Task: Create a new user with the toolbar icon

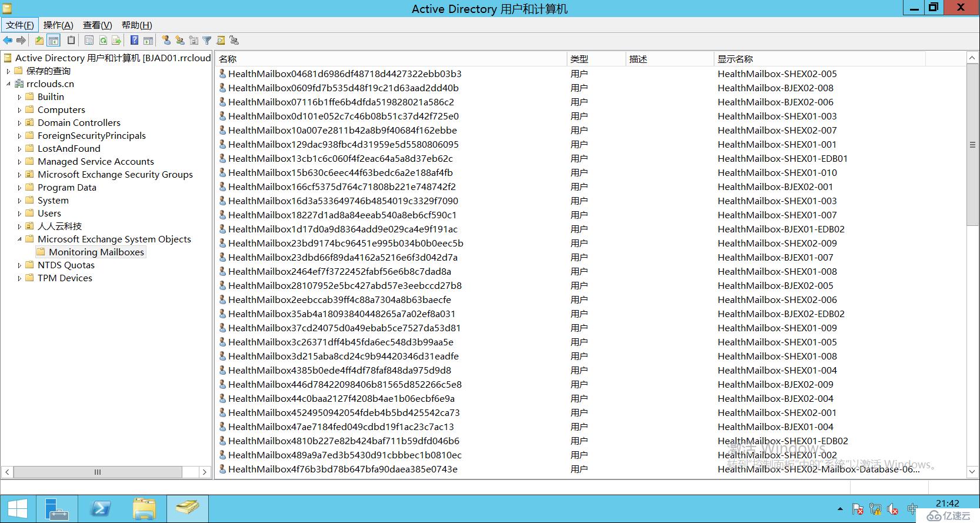Action: coord(166,41)
